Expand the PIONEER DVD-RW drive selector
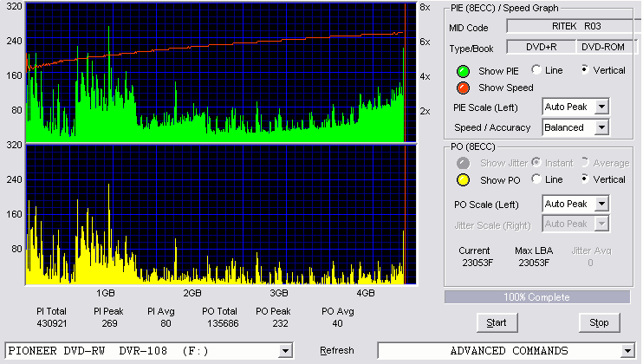Screen dimensions: 643x364 (285, 351)
